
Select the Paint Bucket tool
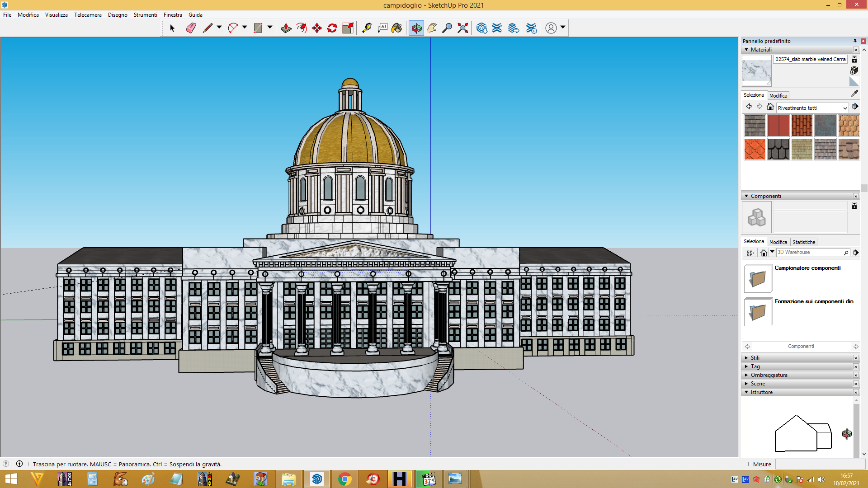396,28
